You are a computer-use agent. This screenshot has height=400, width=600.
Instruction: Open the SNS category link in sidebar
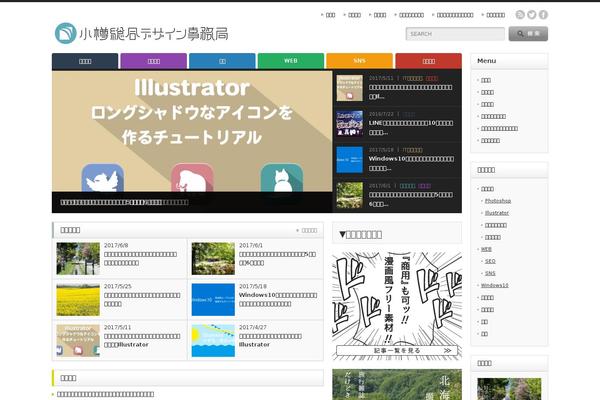point(490,273)
